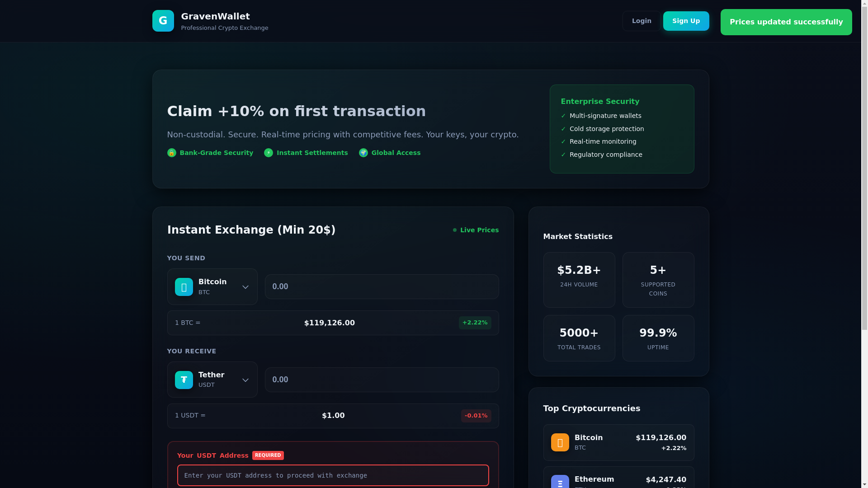Click the Global Access globe icon
The width and height of the screenshot is (868, 488).
363,153
